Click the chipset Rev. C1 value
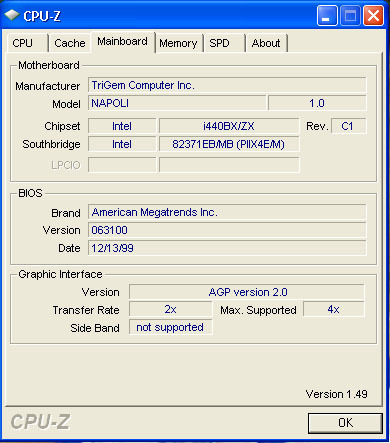Image resolution: width=390 pixels, height=443 pixels. click(349, 126)
